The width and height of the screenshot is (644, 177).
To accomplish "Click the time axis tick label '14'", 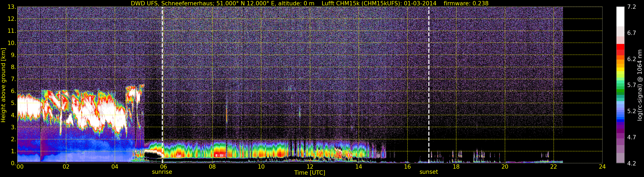I will tap(358, 167).
